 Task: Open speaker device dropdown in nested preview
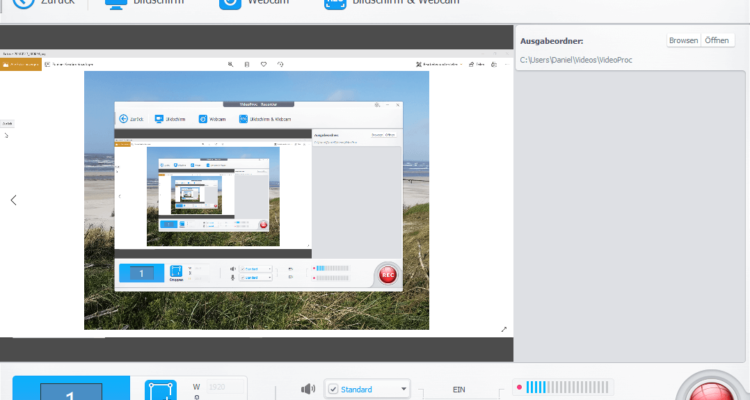point(255,269)
